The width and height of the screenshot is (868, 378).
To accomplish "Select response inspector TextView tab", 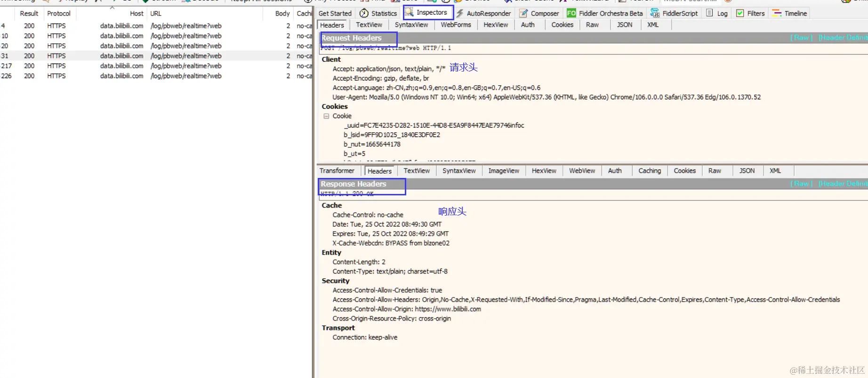I will tap(417, 171).
